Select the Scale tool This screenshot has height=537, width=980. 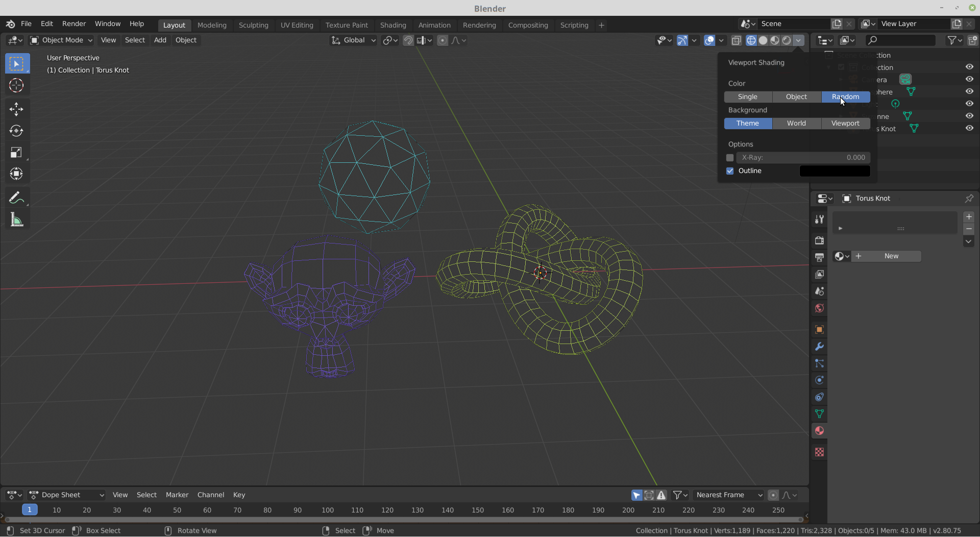[x=16, y=152]
